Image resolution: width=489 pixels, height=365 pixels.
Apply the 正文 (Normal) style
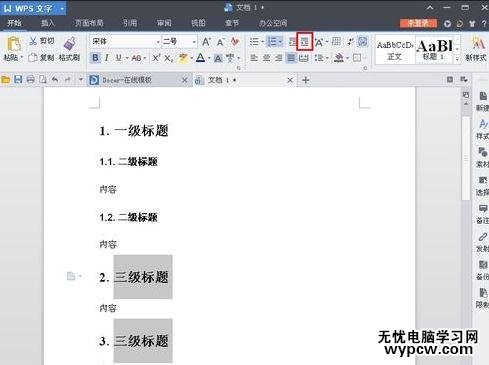coord(395,50)
